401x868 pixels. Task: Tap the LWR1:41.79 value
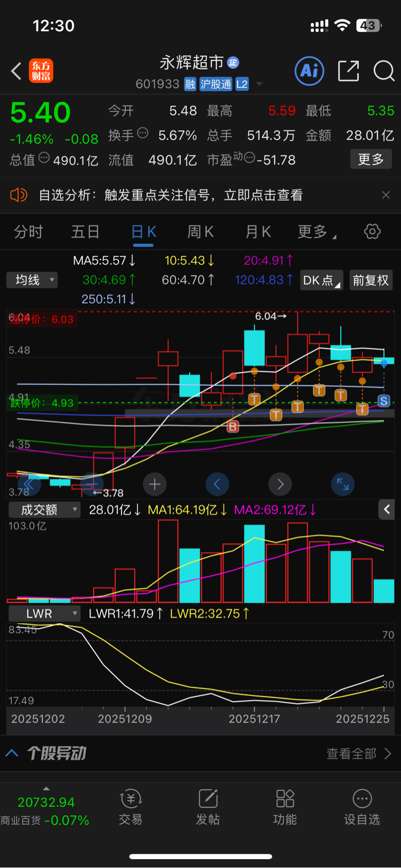click(x=126, y=614)
